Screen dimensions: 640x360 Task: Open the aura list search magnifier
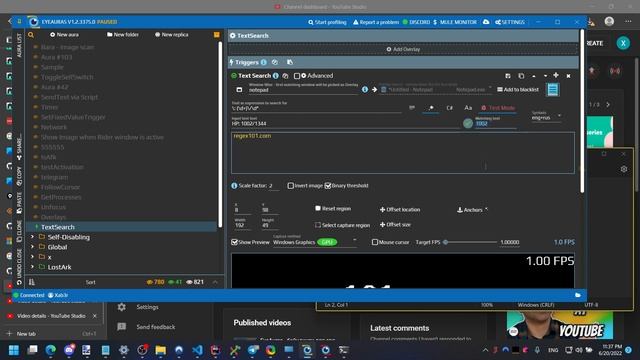[31, 35]
